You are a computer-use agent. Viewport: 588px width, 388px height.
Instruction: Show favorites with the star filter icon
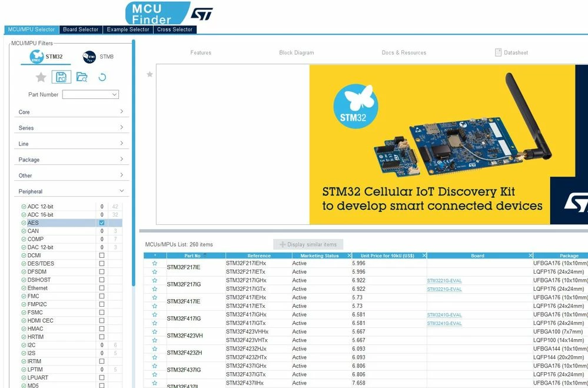41,77
